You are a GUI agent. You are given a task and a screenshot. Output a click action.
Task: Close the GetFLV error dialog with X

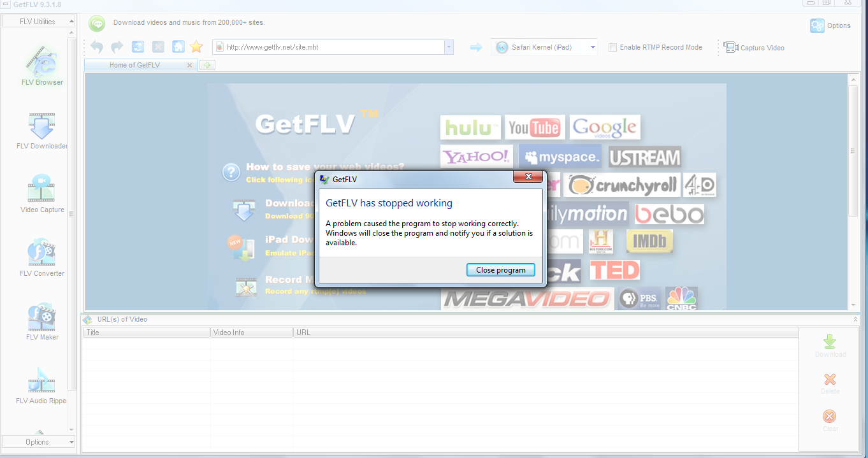pyautogui.click(x=529, y=177)
